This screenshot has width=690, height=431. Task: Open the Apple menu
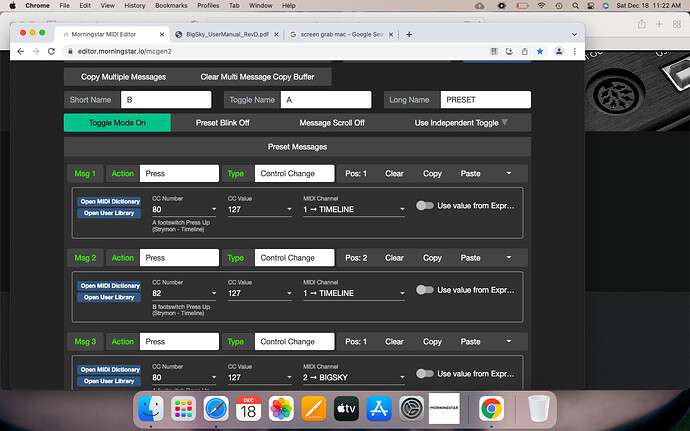click(12, 6)
